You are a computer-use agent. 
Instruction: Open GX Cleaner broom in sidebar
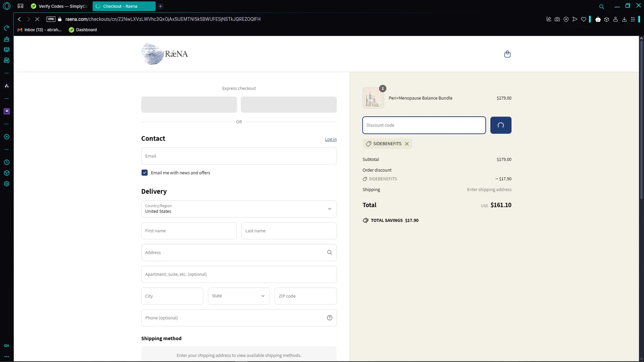click(6, 39)
